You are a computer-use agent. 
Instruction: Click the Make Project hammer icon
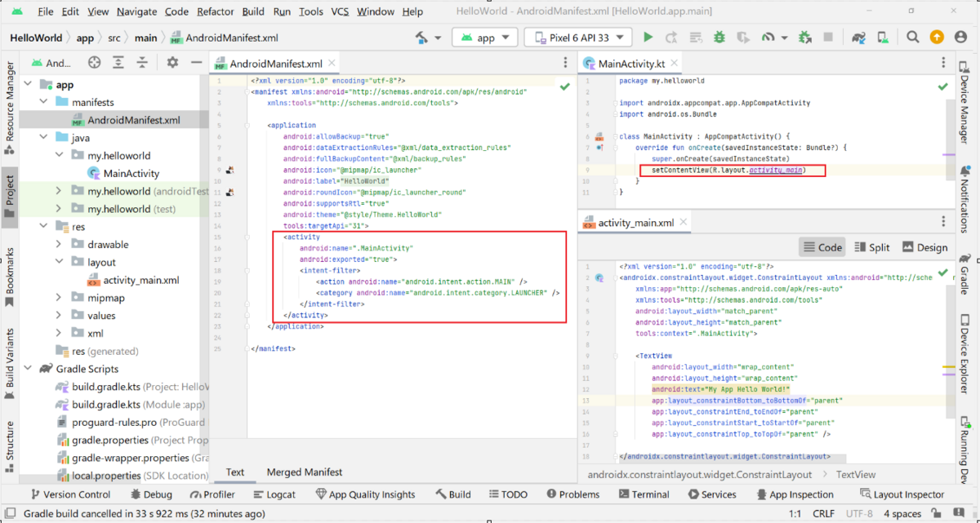pos(422,38)
